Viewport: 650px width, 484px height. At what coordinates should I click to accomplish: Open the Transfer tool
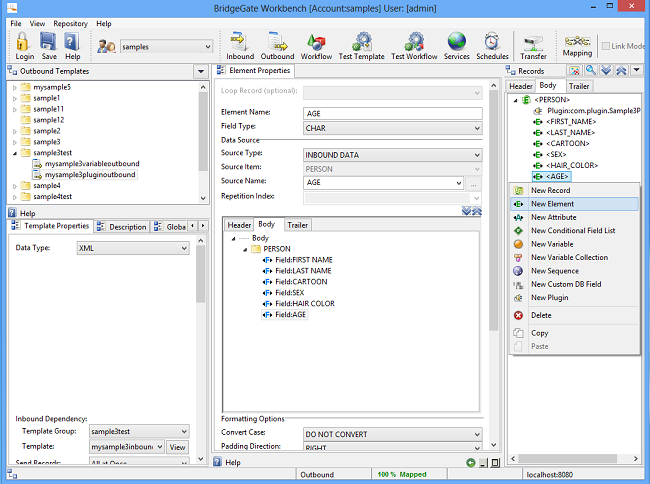534,46
